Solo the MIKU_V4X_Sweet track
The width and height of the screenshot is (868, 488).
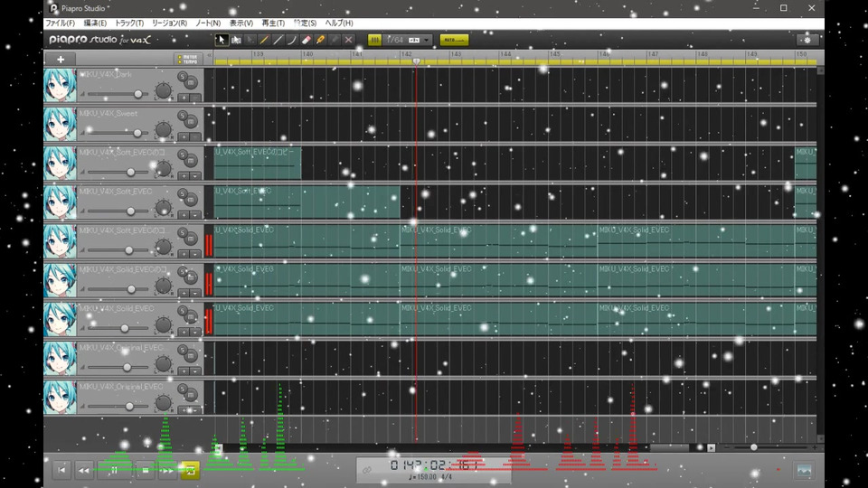coord(182,115)
